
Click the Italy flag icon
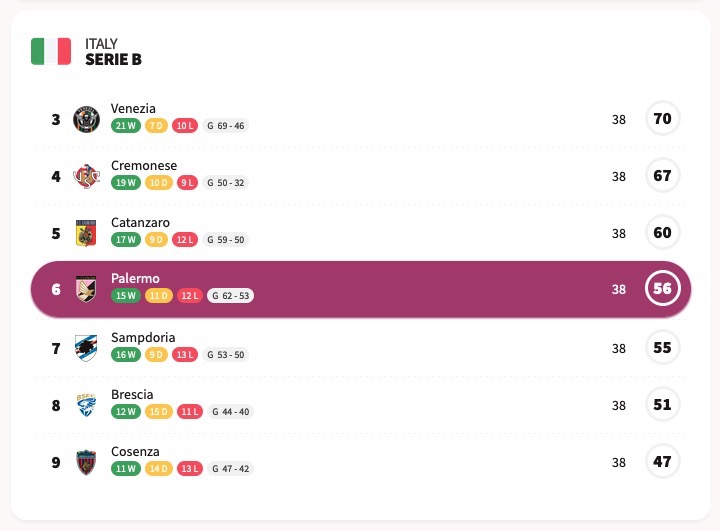pos(51,51)
